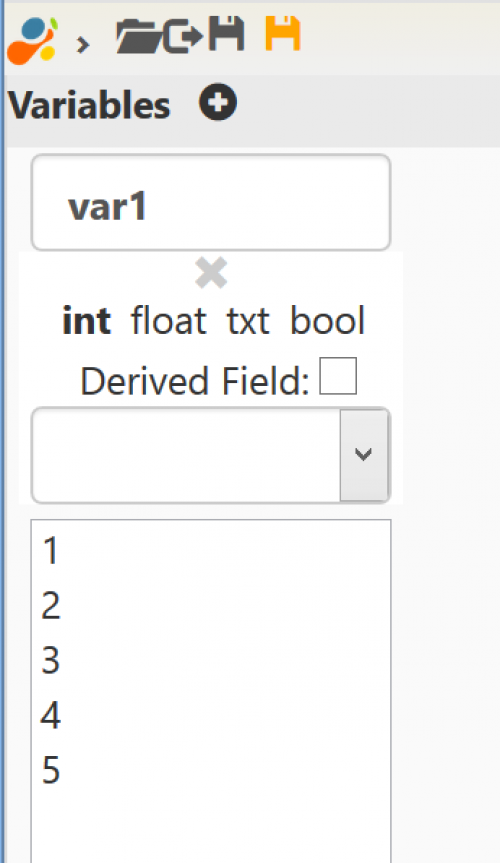The height and width of the screenshot is (863, 500).
Task: Select the txt data type
Action: [x=248, y=321]
